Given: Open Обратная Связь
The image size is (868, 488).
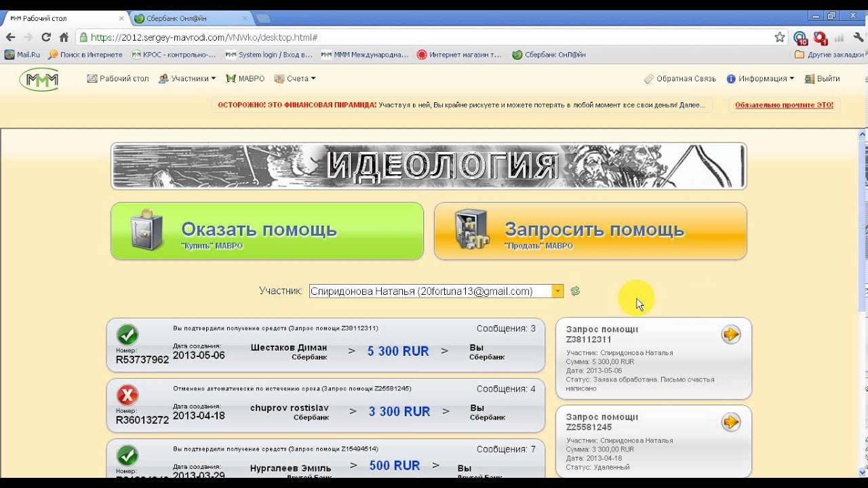Looking at the screenshot, I should point(680,79).
